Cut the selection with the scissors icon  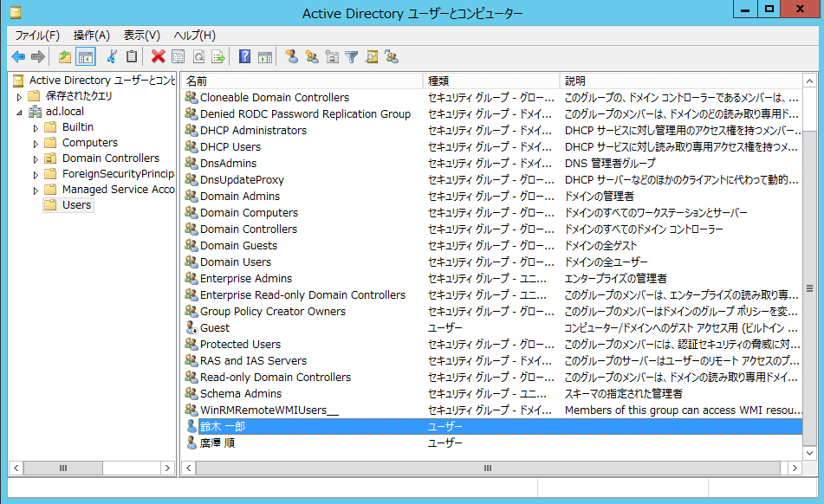(x=112, y=56)
